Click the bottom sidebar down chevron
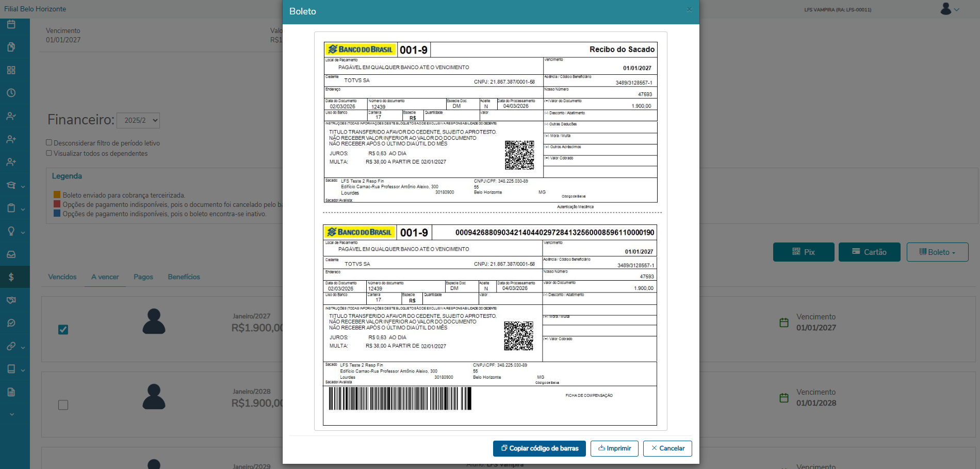 (x=11, y=414)
